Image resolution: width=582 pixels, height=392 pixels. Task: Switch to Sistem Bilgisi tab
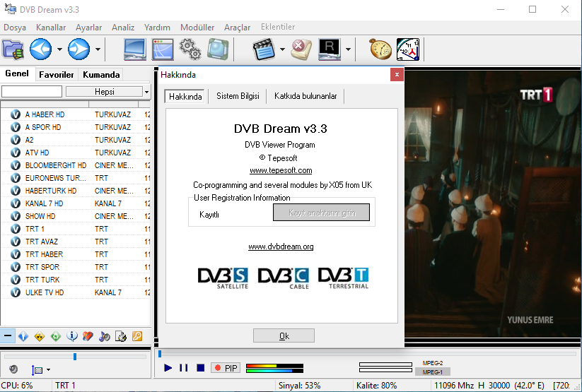pos(238,96)
